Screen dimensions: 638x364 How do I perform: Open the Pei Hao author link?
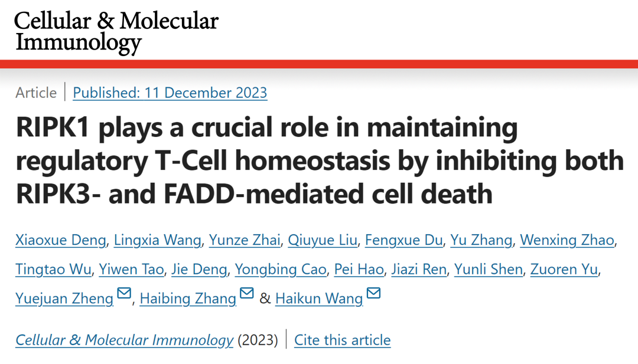click(359, 270)
